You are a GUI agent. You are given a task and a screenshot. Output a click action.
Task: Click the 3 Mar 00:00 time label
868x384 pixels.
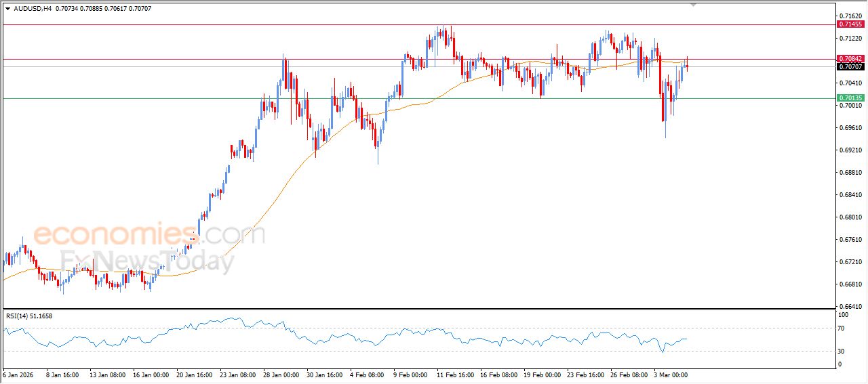pos(670,374)
